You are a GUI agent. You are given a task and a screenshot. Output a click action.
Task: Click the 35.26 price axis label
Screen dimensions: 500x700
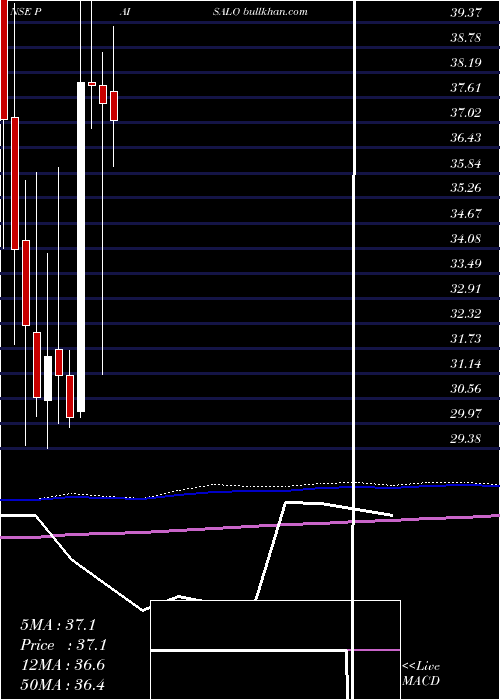tap(466, 188)
